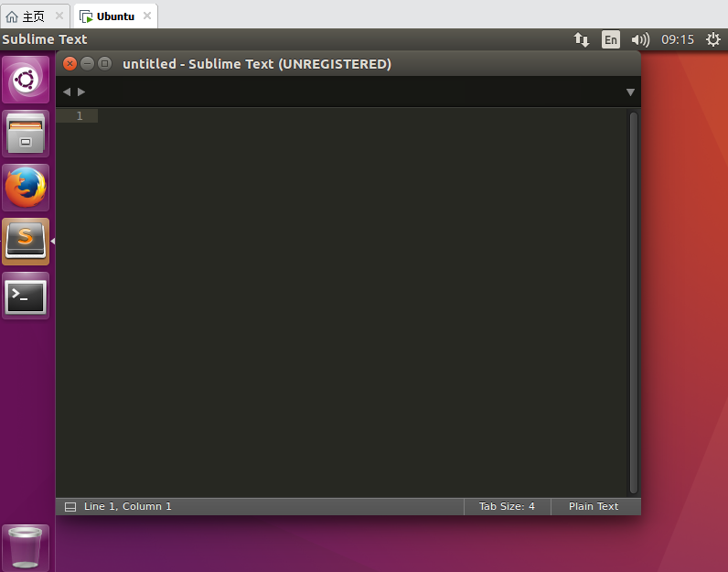The image size is (728, 572).
Task: Click the vertical scrollbar in the editor
Action: (x=634, y=303)
